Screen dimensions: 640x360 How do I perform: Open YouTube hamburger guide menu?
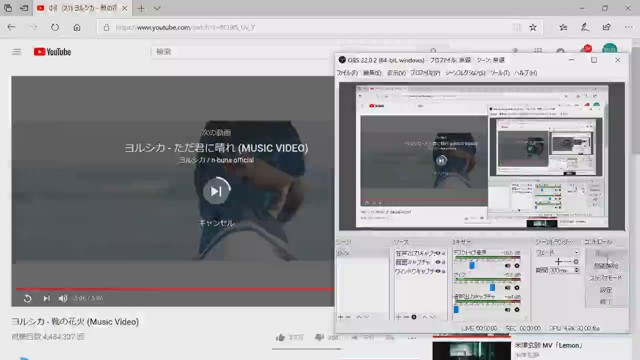coord(16,52)
